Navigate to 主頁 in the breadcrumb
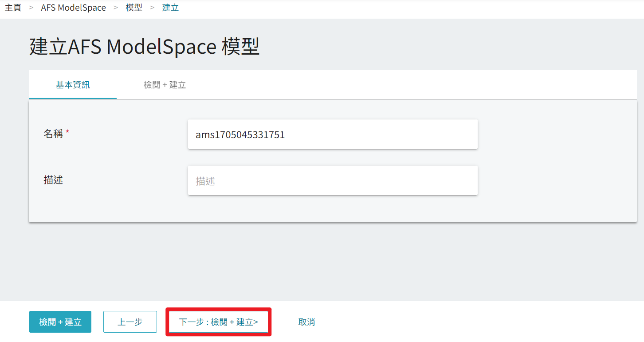Viewport: 644px width, 342px height. pyautogui.click(x=13, y=7)
